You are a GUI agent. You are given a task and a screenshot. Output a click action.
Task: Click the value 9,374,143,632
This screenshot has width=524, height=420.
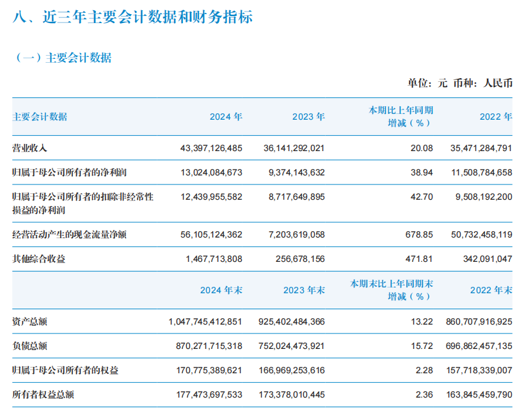[297, 173]
